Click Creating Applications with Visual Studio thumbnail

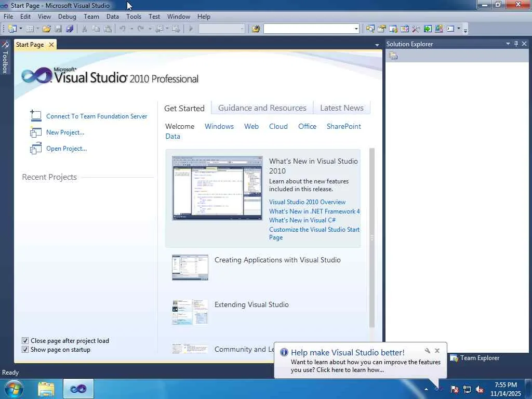pos(190,268)
